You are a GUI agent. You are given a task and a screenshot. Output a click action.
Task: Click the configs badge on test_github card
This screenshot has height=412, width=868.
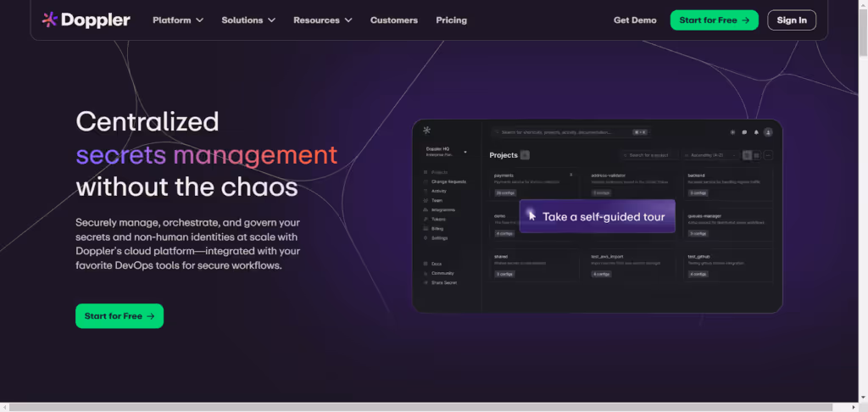tap(698, 274)
